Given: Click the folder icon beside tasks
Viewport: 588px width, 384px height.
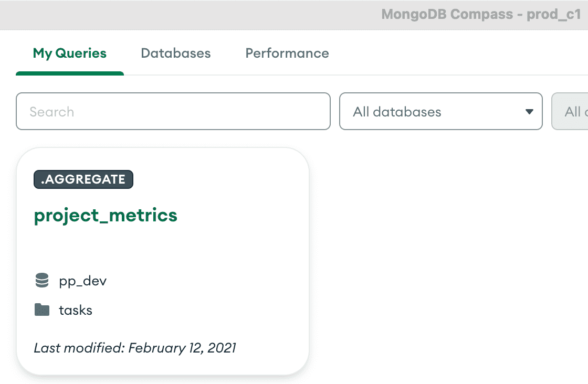Looking at the screenshot, I should [42, 310].
